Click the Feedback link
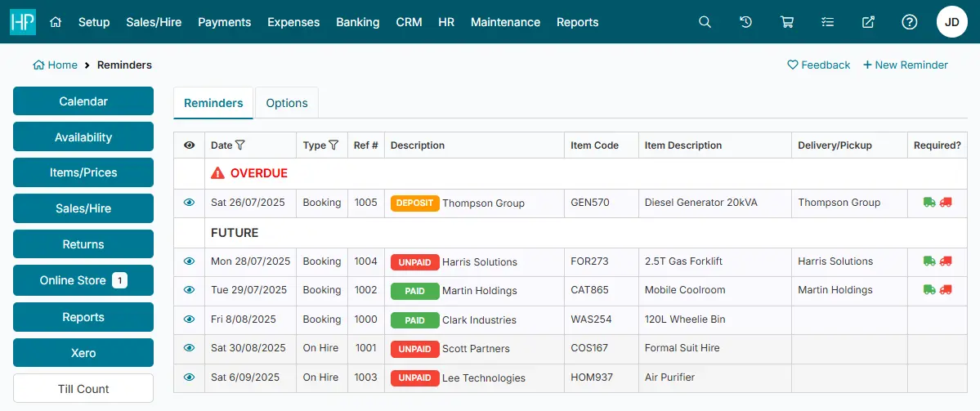The width and height of the screenshot is (980, 411). tap(818, 65)
